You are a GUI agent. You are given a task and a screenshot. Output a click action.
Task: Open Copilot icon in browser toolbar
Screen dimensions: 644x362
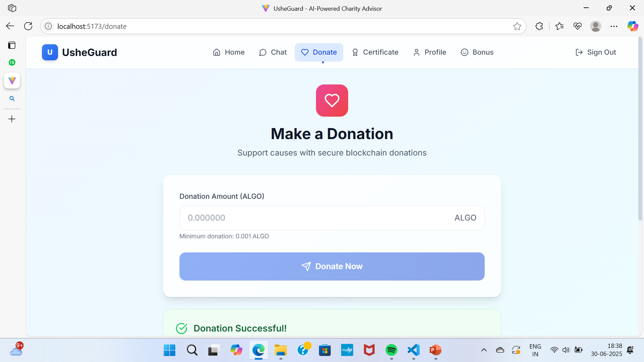[633, 26]
